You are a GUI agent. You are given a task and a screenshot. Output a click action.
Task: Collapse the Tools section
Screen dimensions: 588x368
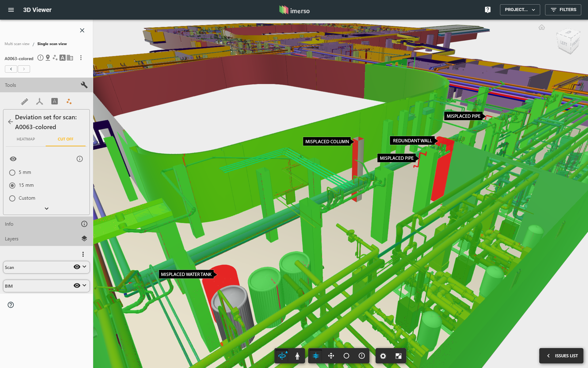coord(46,85)
